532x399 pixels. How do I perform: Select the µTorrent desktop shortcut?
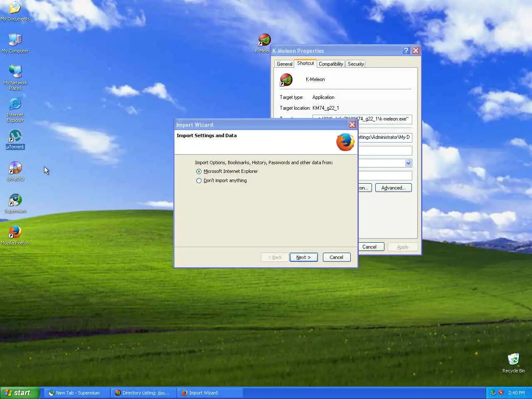pos(15,139)
